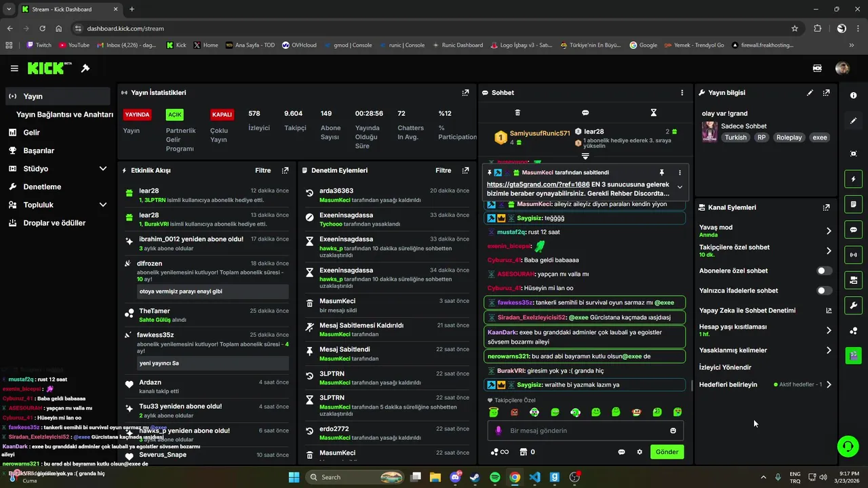Open pinned message three-dot options
The image size is (868, 488).
pos(679,173)
